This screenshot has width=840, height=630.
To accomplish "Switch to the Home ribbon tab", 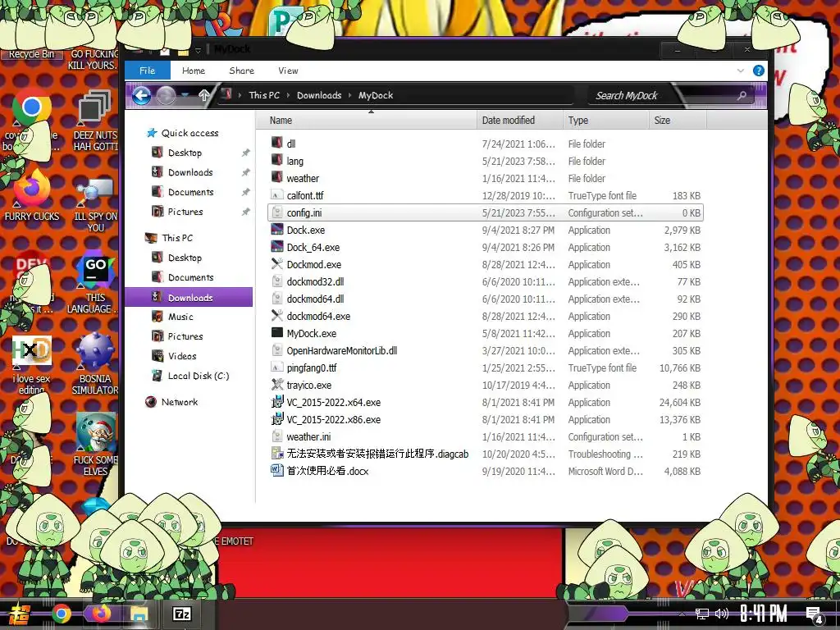I will [194, 71].
